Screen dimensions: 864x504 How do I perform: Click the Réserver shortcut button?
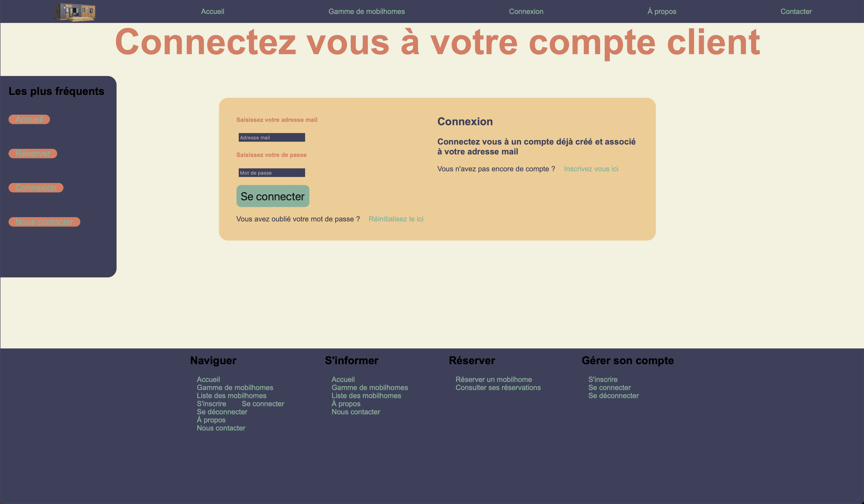32,153
